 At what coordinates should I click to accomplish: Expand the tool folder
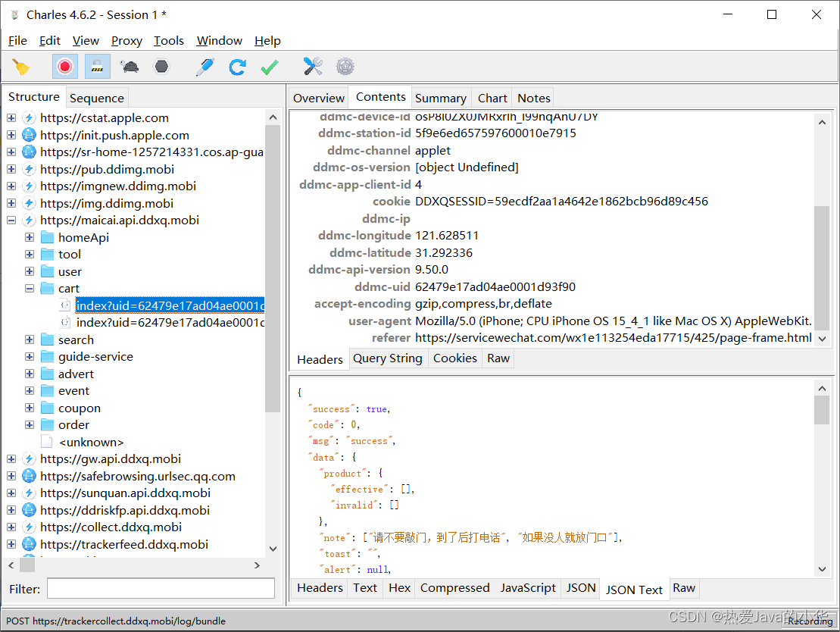click(x=30, y=254)
